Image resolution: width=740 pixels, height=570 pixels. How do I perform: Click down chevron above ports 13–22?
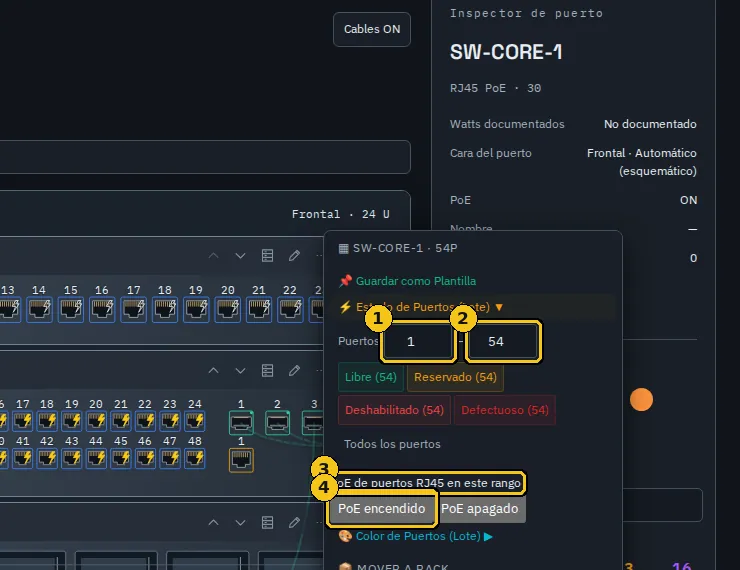[x=240, y=256]
